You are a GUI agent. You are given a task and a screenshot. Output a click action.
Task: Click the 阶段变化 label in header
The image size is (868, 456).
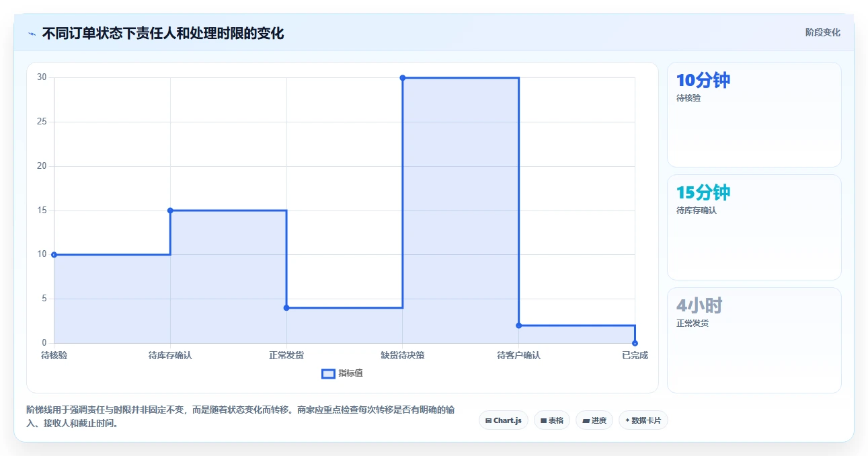822,32
